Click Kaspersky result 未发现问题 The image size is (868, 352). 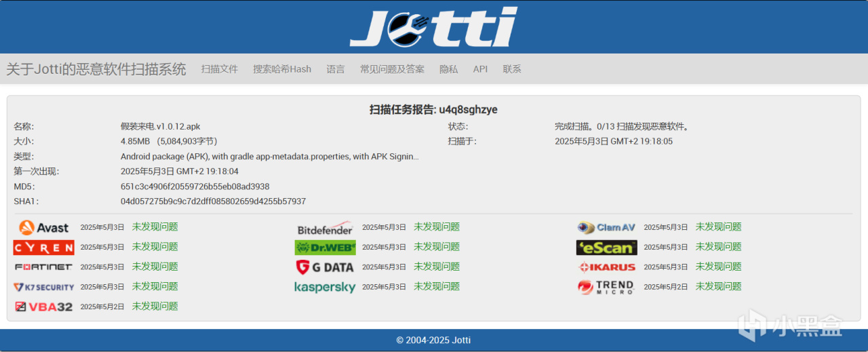(437, 286)
